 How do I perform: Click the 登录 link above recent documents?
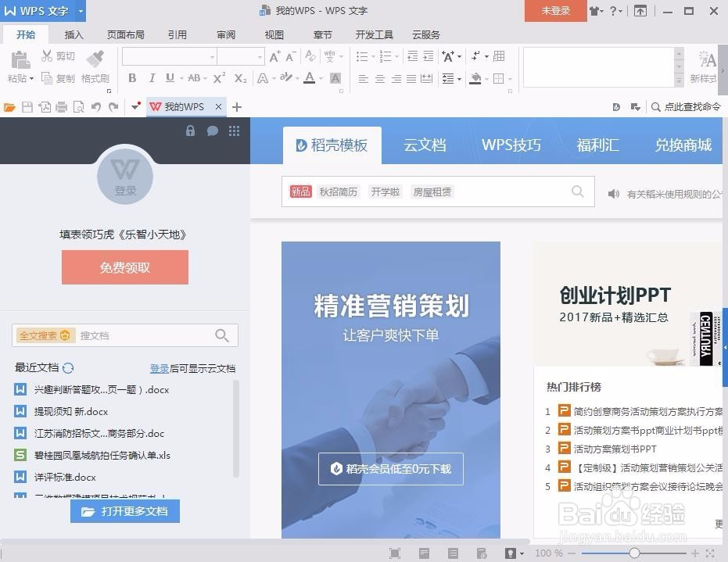tap(160, 368)
